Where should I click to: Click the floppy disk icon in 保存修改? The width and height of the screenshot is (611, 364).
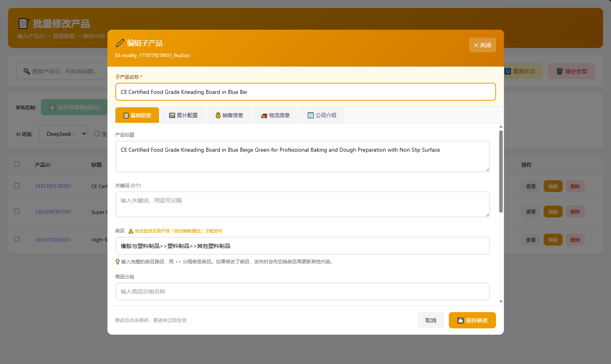click(460, 320)
